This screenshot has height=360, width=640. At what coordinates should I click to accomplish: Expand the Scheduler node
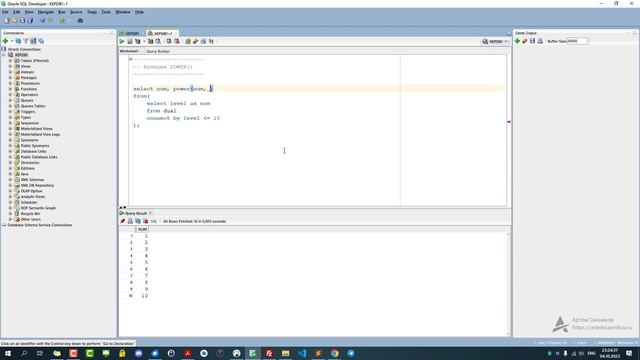(x=10, y=202)
